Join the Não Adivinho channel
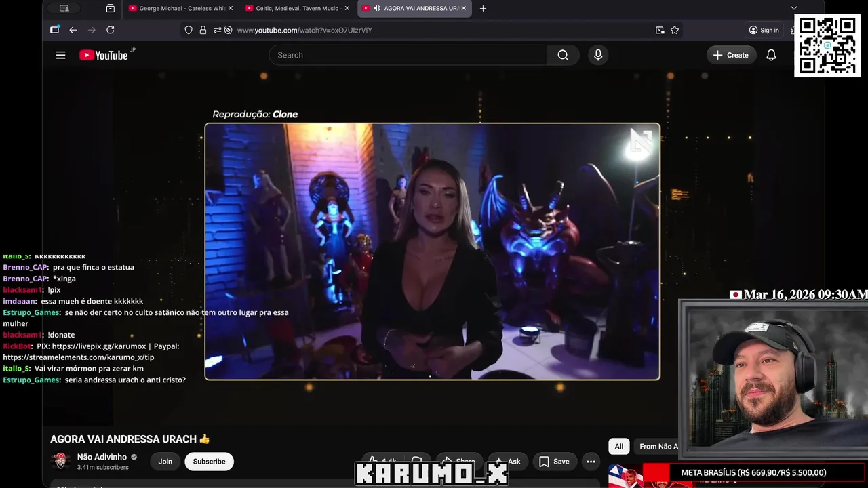The width and height of the screenshot is (868, 488). coord(165,462)
